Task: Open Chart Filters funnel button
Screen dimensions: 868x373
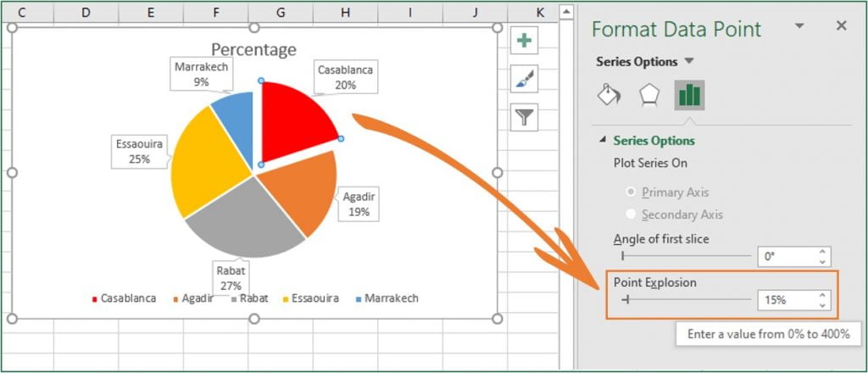Action: click(524, 117)
